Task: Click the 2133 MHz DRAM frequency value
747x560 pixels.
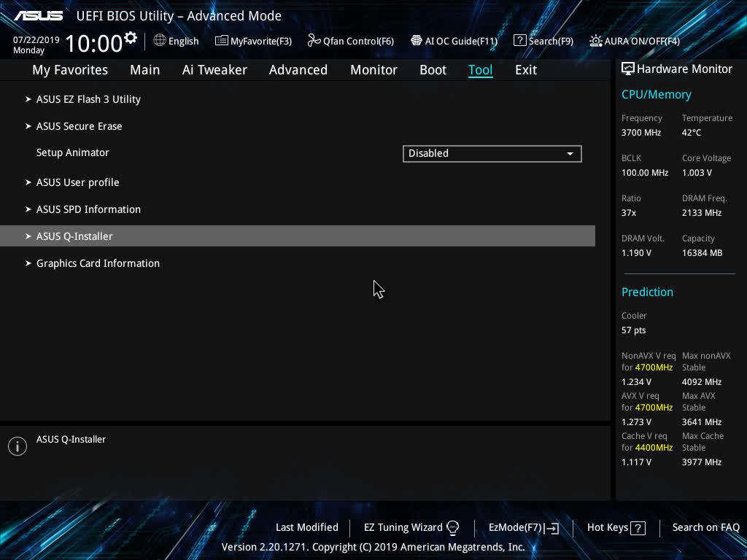Action: (701, 213)
